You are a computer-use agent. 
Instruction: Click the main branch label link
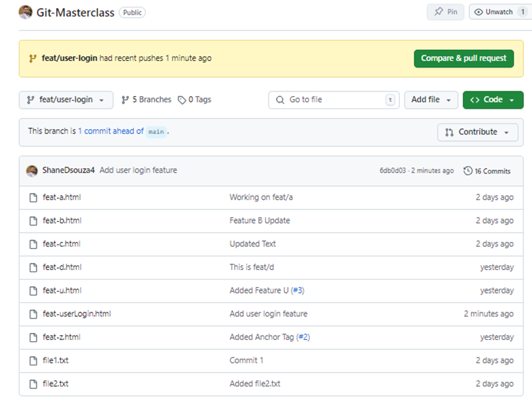(156, 132)
